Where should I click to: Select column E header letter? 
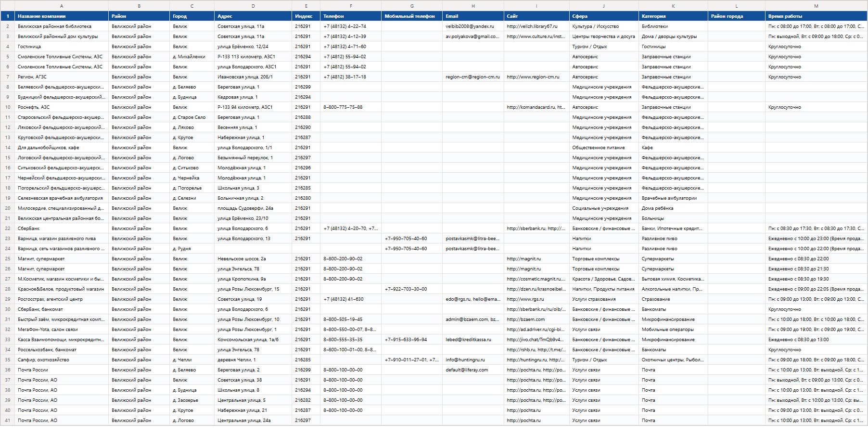[306, 6]
